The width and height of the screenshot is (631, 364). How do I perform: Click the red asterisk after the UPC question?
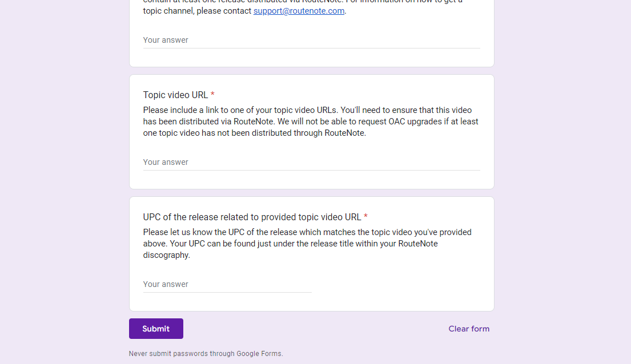(365, 217)
